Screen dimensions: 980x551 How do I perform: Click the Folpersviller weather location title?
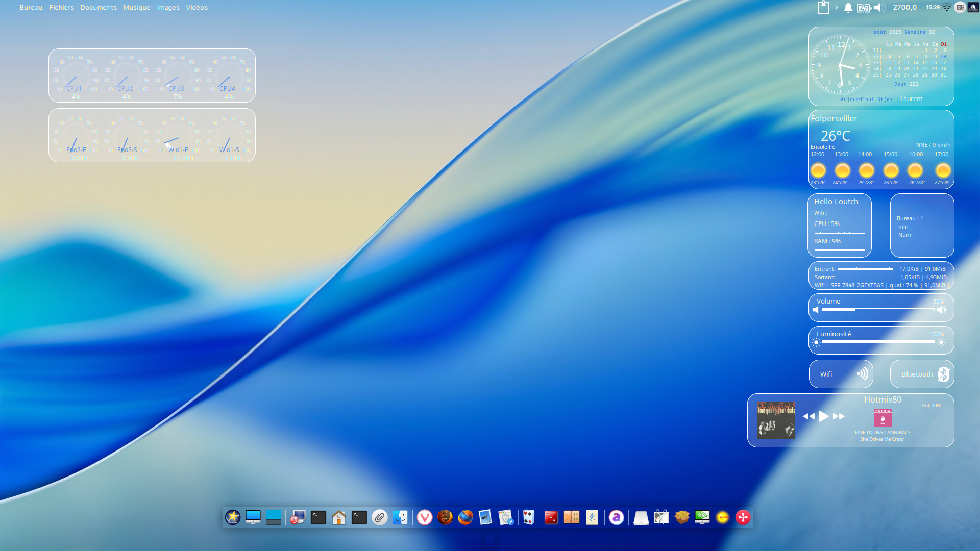[x=834, y=118]
